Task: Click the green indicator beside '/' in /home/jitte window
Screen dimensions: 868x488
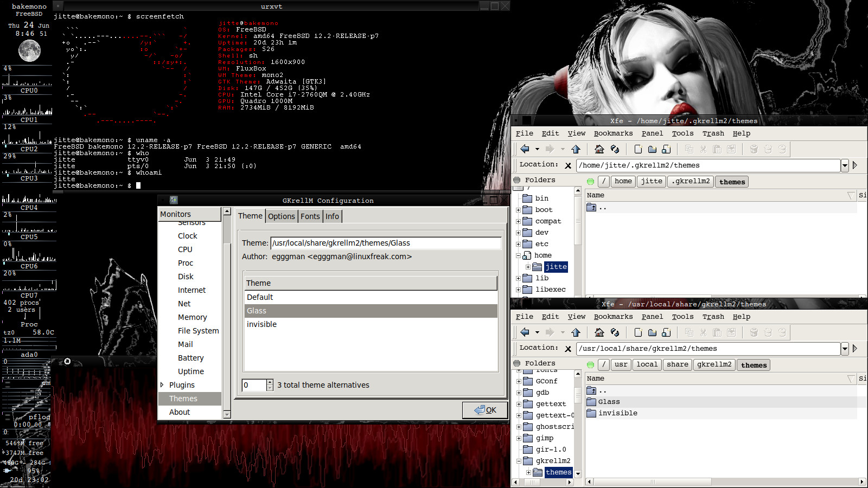Action: tap(591, 182)
